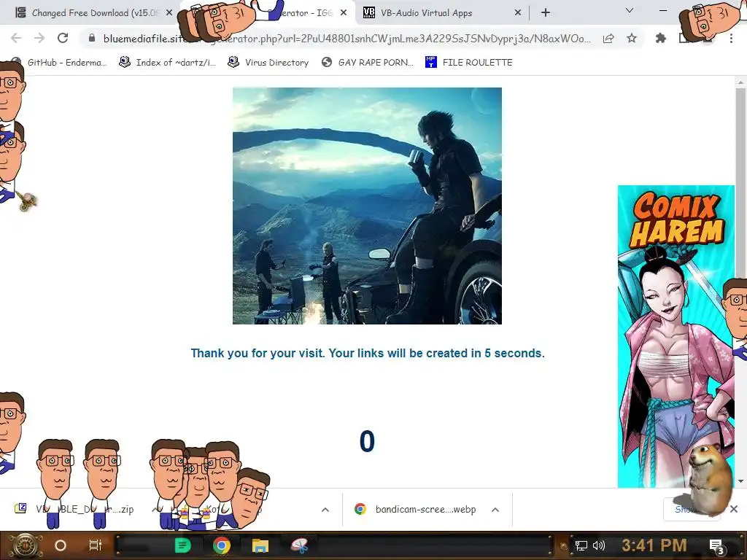Select the Thank you for your visit text
This screenshot has width=747, height=560.
(x=368, y=354)
